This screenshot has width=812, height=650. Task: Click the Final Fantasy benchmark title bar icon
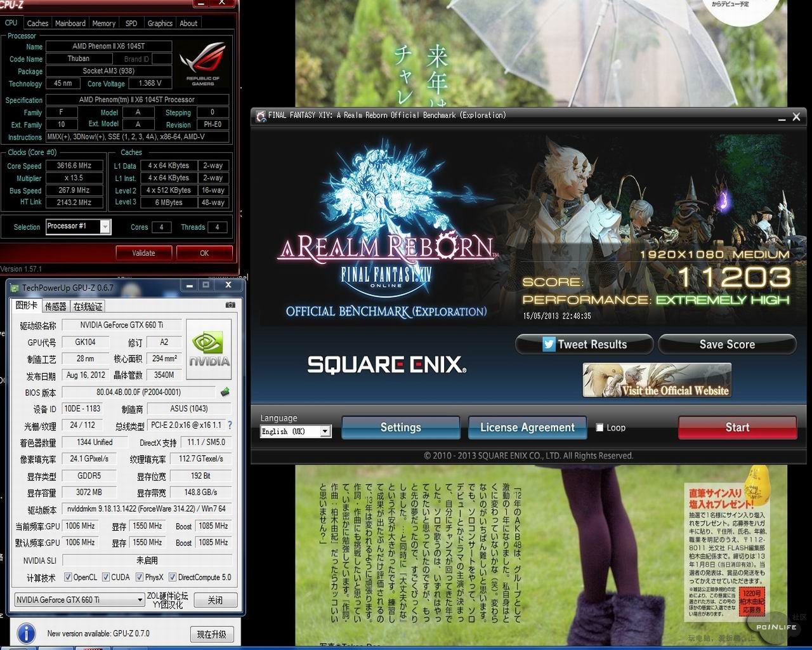click(260, 116)
